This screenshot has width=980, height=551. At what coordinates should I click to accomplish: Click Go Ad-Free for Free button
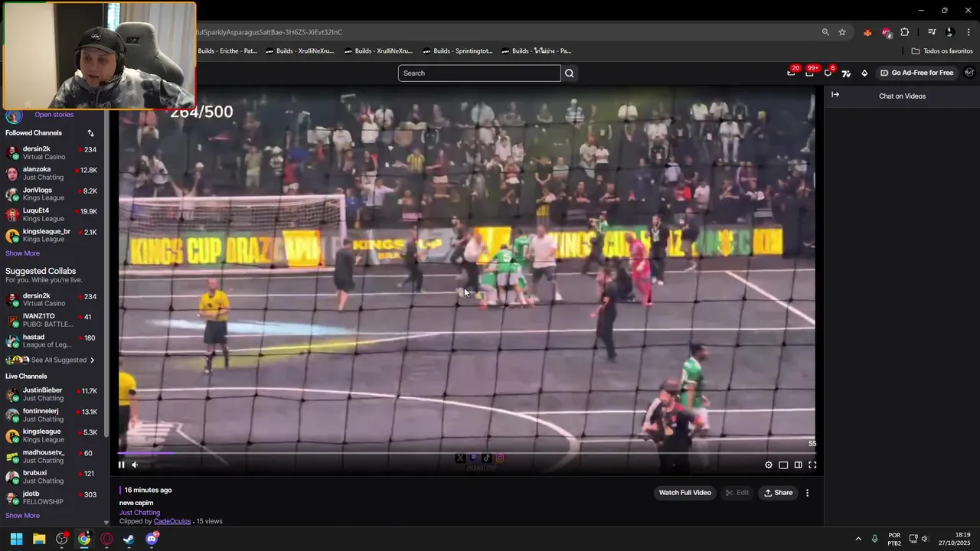916,73
